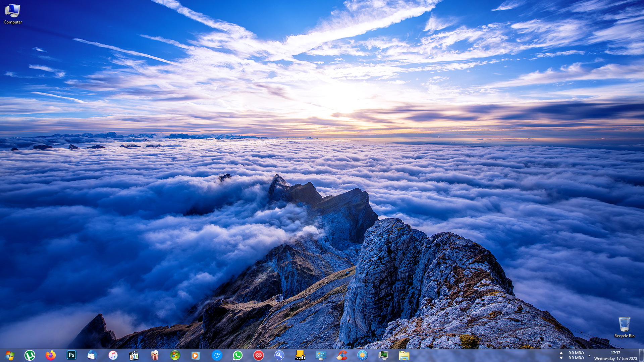The width and height of the screenshot is (644, 362).
Task: Expand hidden system tray icons arrow
Action: point(589,356)
